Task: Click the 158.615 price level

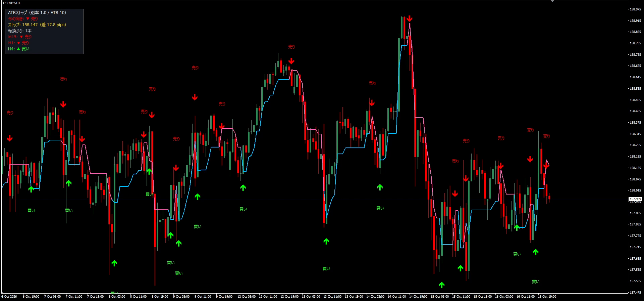Action: (x=635, y=77)
